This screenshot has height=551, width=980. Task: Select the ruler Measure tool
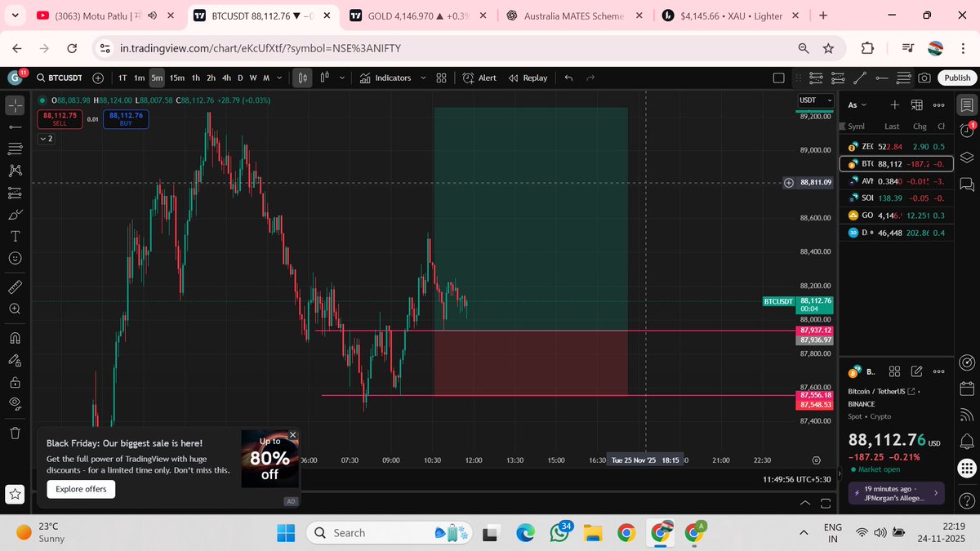15,287
